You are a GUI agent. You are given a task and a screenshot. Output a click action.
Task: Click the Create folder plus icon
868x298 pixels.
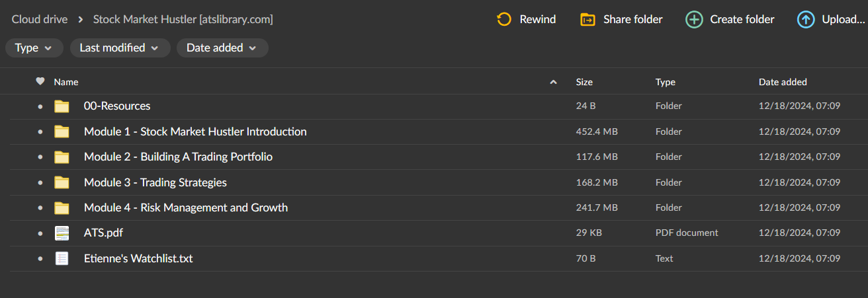[694, 19]
